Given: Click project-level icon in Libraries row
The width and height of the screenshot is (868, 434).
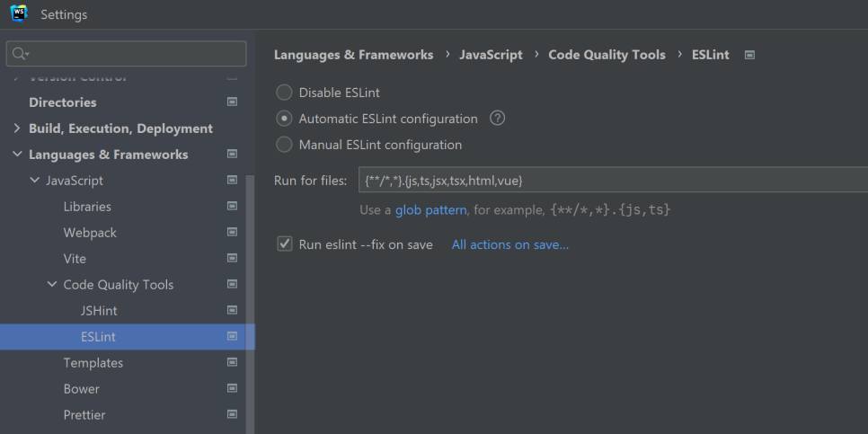Looking at the screenshot, I should (233, 206).
